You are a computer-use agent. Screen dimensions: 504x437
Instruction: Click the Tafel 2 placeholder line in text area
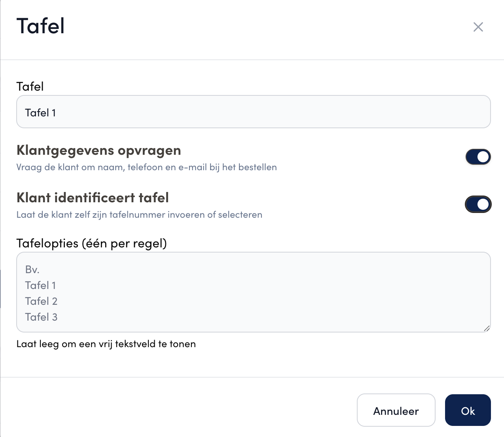tap(41, 301)
